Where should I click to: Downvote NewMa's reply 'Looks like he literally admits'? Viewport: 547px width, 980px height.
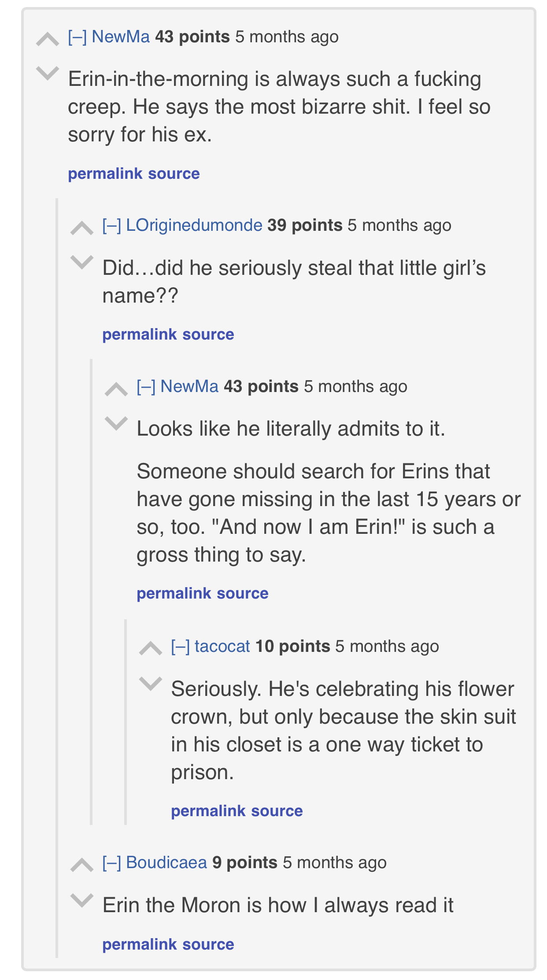[116, 423]
